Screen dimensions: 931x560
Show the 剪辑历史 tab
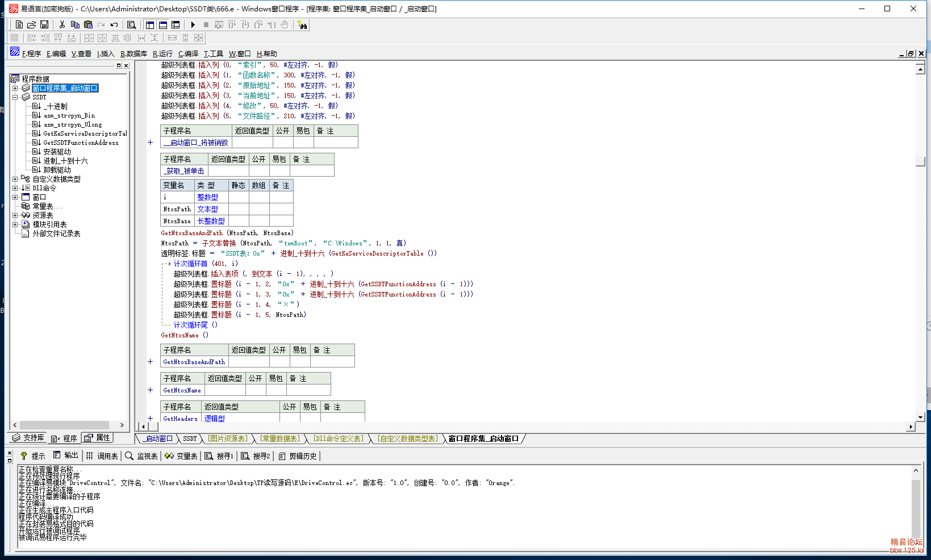click(298, 455)
